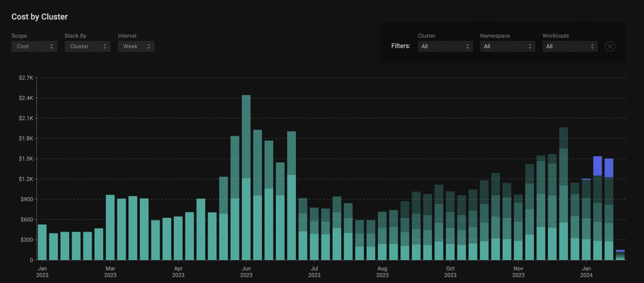Expand the Stack By dropdown

click(x=87, y=46)
